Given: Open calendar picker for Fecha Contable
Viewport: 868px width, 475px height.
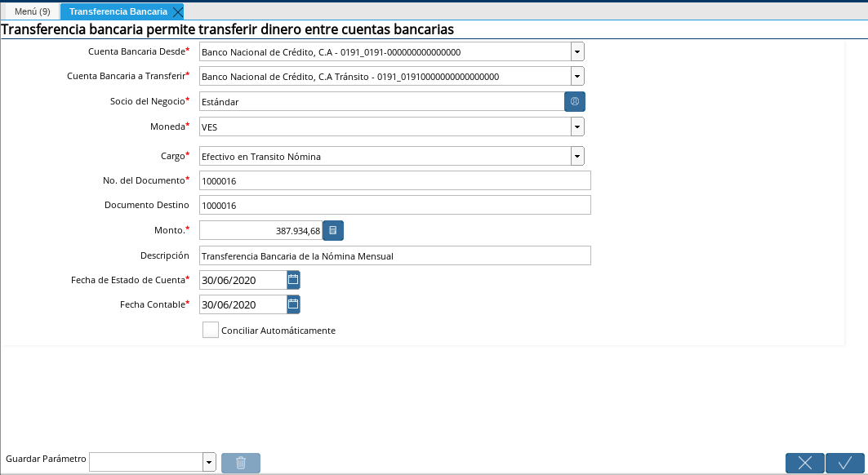Looking at the screenshot, I should [x=294, y=304].
